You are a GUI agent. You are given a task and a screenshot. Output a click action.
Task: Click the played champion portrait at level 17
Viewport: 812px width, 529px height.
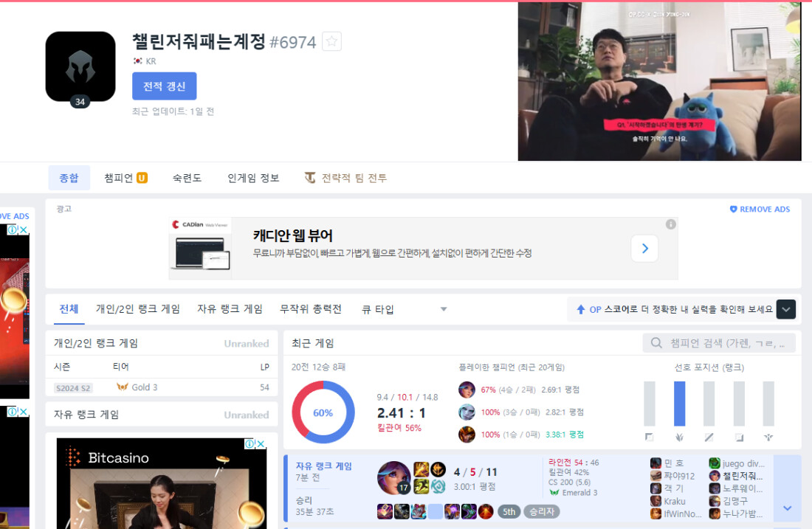[x=393, y=477]
